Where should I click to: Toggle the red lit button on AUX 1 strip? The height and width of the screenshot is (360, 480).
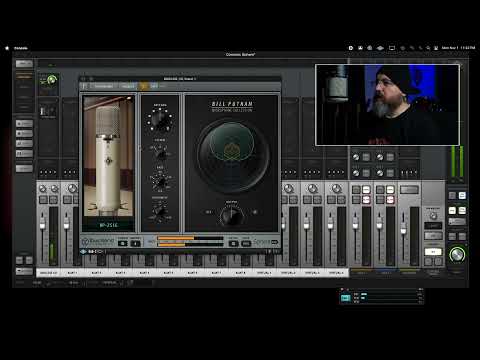pos(366,200)
